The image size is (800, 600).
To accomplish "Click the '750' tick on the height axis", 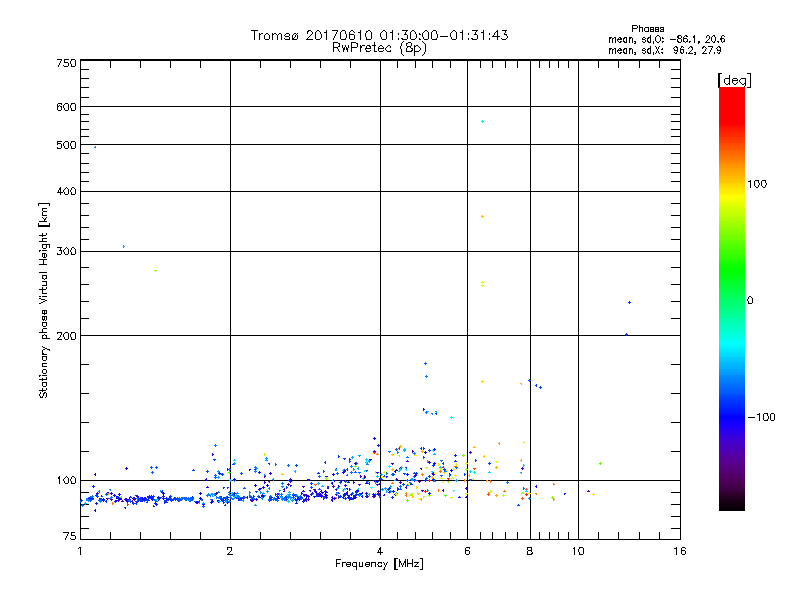I will pos(66,63).
